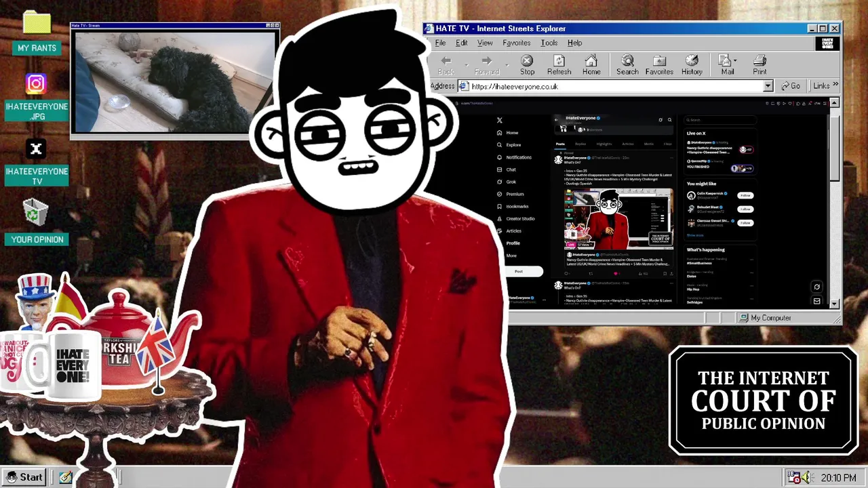Viewport: 868px width, 488px height.
Task: Click the Search toolbar icon
Action: click(627, 60)
